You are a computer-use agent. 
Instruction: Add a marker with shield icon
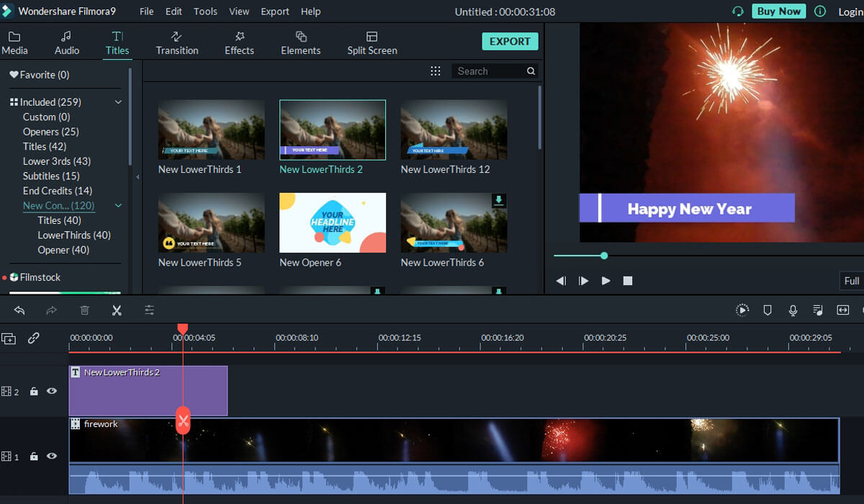768,310
